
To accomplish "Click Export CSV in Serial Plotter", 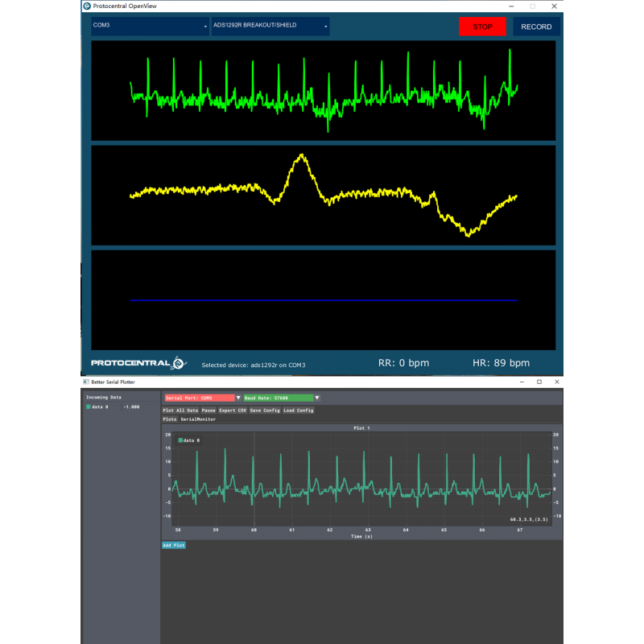I will click(x=233, y=411).
